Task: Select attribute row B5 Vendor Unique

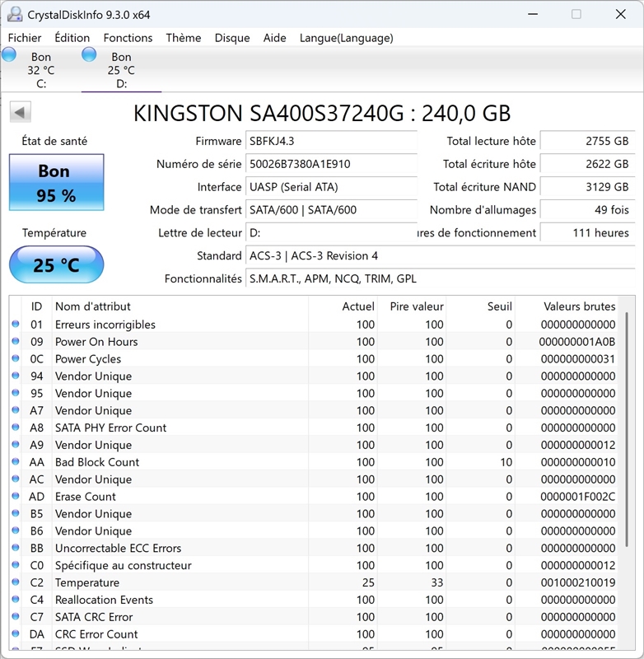Action: coord(315,513)
